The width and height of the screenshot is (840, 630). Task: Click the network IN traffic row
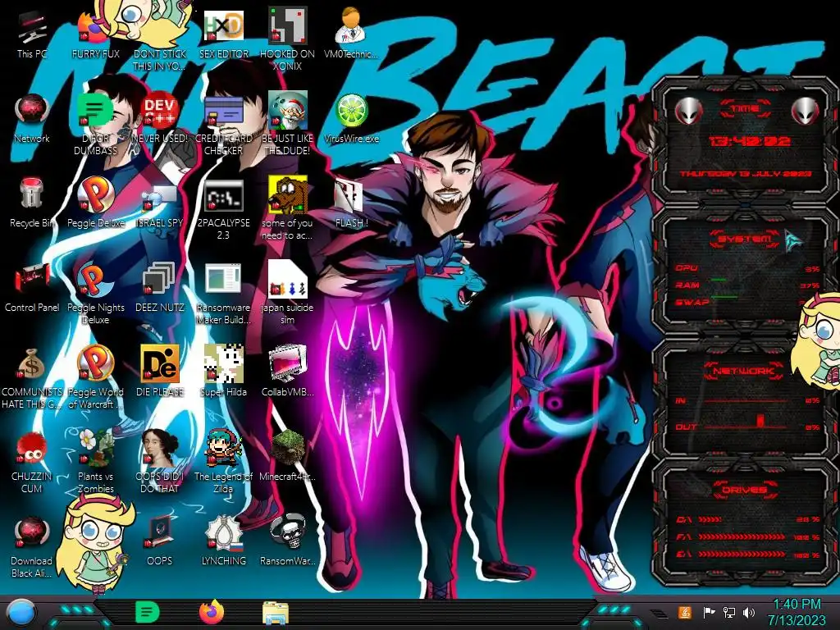pyautogui.click(x=747, y=400)
